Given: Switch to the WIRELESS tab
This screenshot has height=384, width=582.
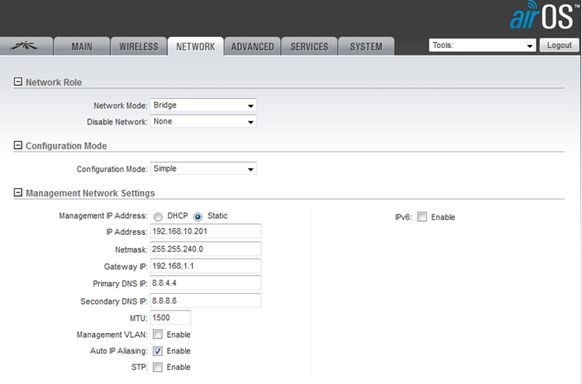Looking at the screenshot, I should pyautogui.click(x=139, y=46).
